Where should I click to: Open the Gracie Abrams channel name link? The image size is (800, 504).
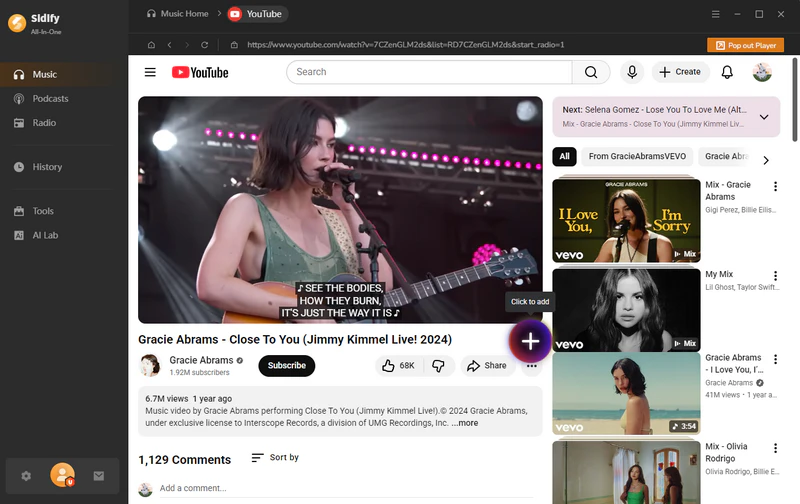click(201, 360)
